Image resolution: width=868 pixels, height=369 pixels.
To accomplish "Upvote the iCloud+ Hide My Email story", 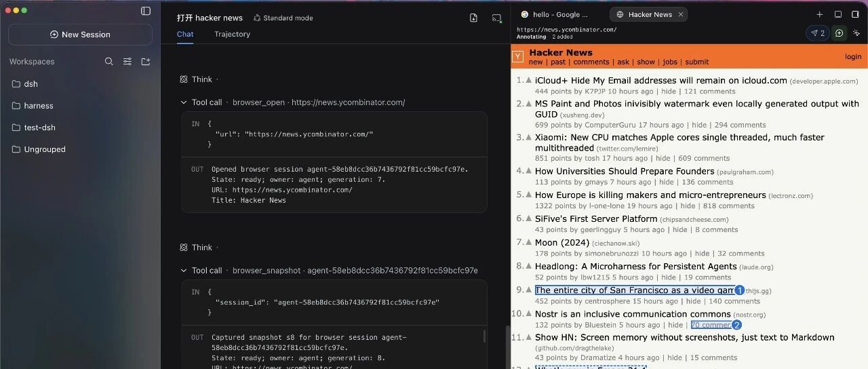I will pos(530,81).
